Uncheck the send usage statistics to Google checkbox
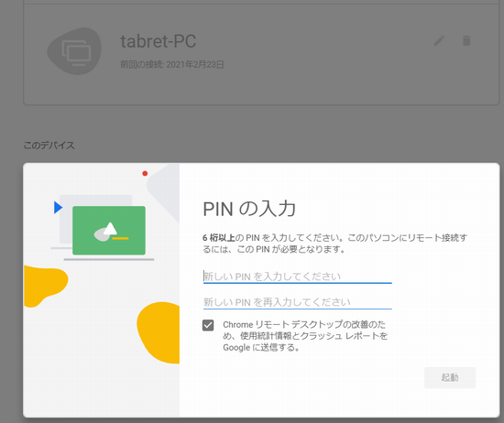 pyautogui.click(x=208, y=325)
